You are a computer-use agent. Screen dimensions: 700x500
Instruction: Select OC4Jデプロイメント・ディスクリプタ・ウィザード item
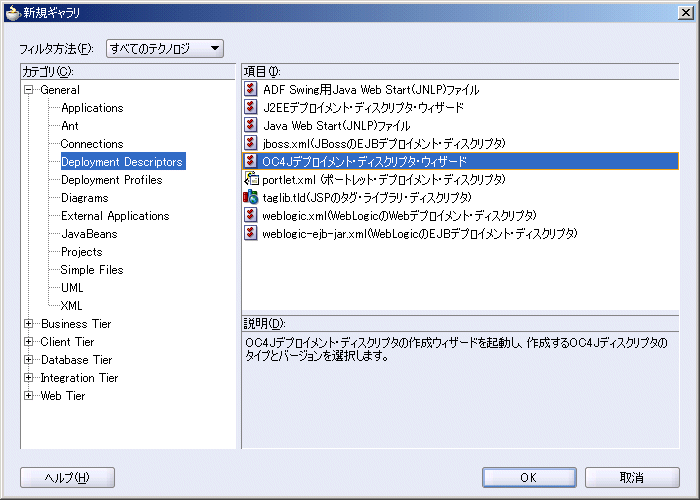tap(460, 161)
